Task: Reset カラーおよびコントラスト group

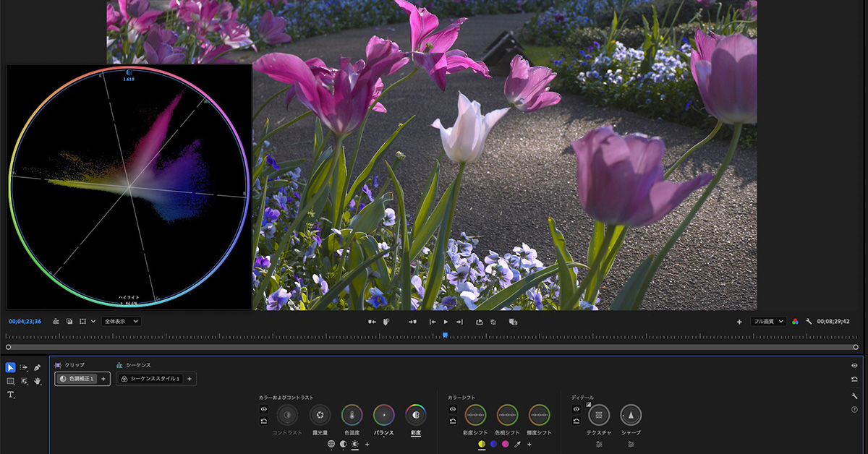Action: (264, 421)
